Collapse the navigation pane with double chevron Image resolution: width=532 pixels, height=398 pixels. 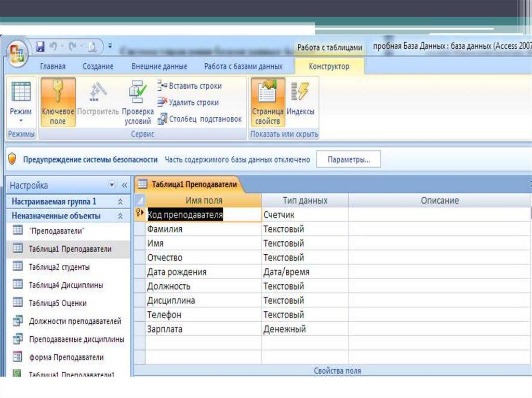pyautogui.click(x=124, y=185)
